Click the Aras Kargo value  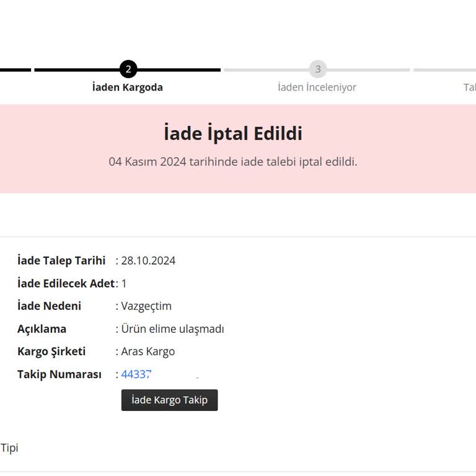(x=148, y=351)
